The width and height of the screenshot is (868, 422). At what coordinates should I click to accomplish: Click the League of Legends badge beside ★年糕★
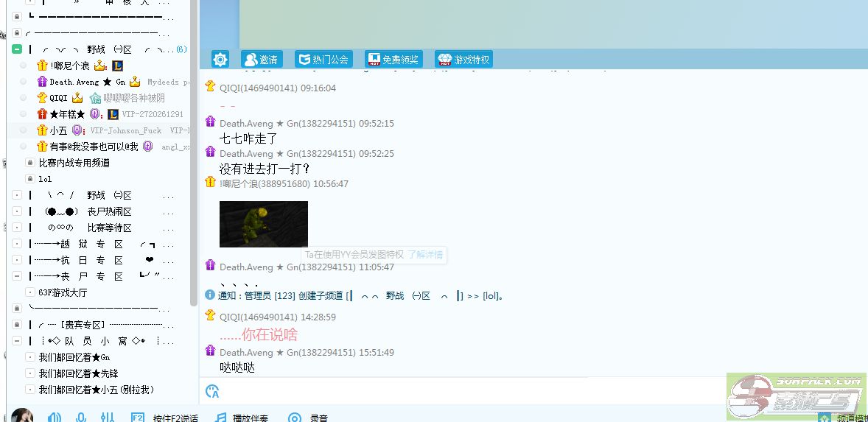coord(113,114)
